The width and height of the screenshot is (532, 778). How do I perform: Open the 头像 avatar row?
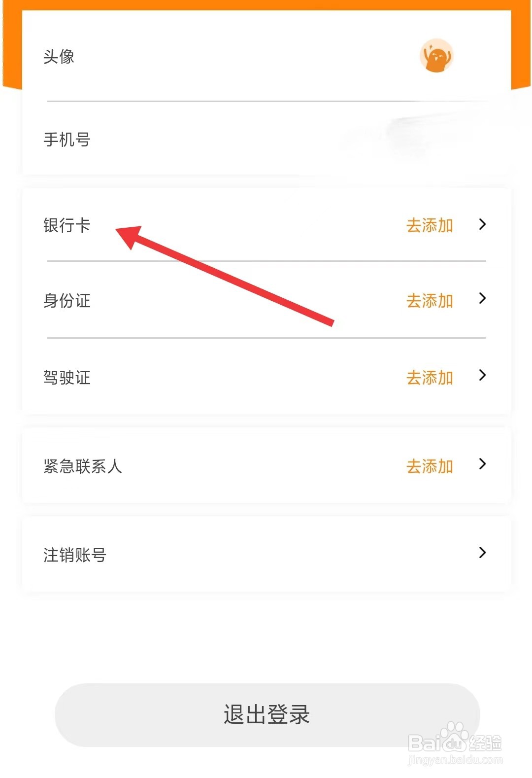pos(266,56)
